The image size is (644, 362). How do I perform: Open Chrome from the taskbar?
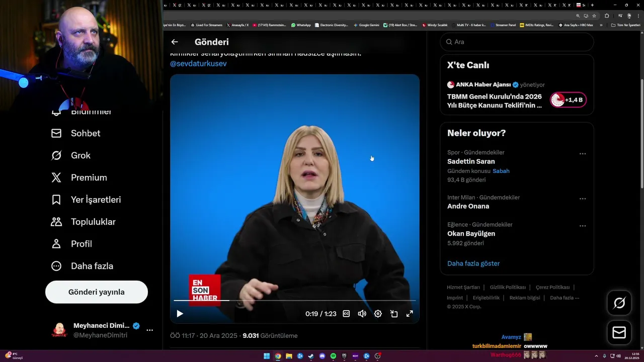pos(278,356)
